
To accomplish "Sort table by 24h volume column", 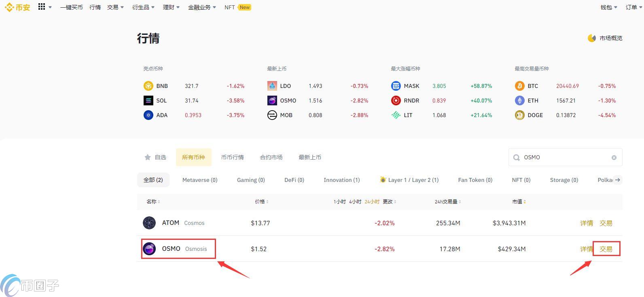I will 448,201.
